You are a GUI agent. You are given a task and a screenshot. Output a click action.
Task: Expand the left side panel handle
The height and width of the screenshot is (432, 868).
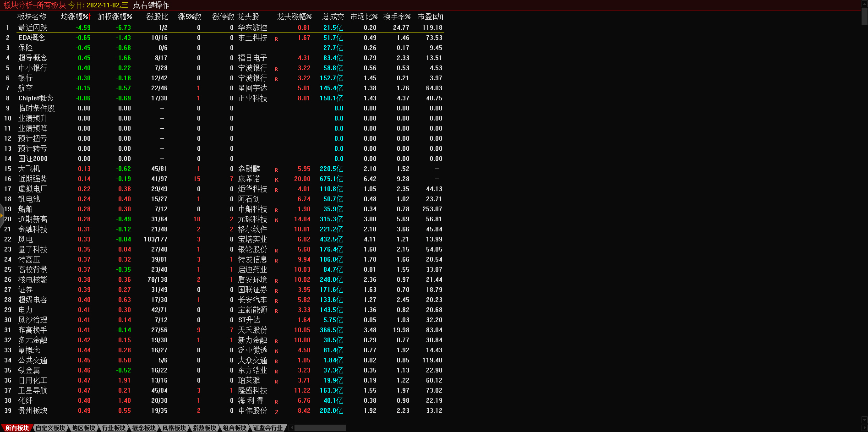(2, 215)
